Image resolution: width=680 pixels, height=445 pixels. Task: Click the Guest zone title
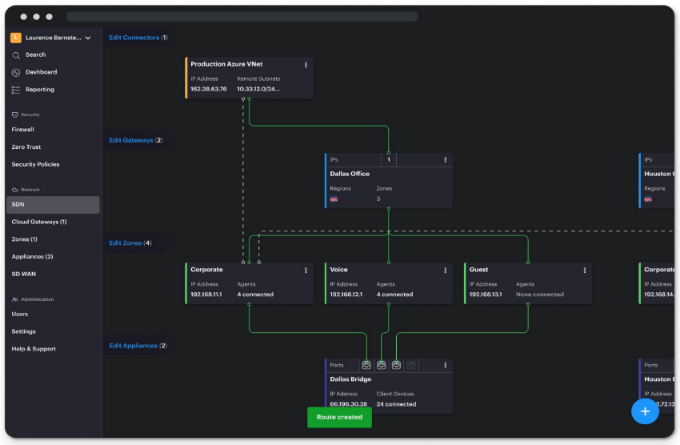point(479,269)
